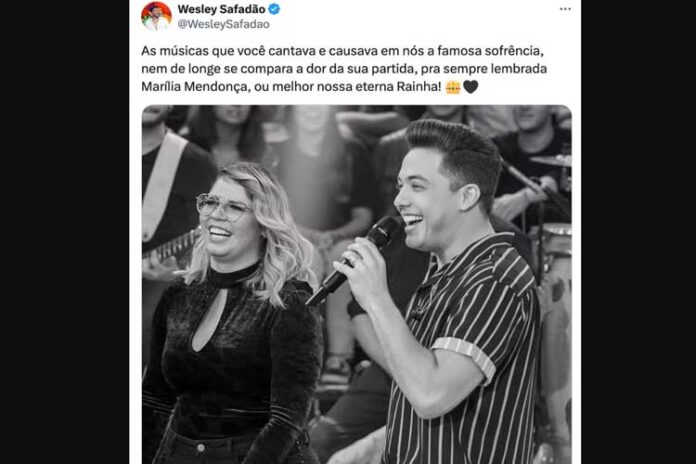The image size is (696, 464).
Task: Click the blue verified badge
Action: [x=275, y=9]
